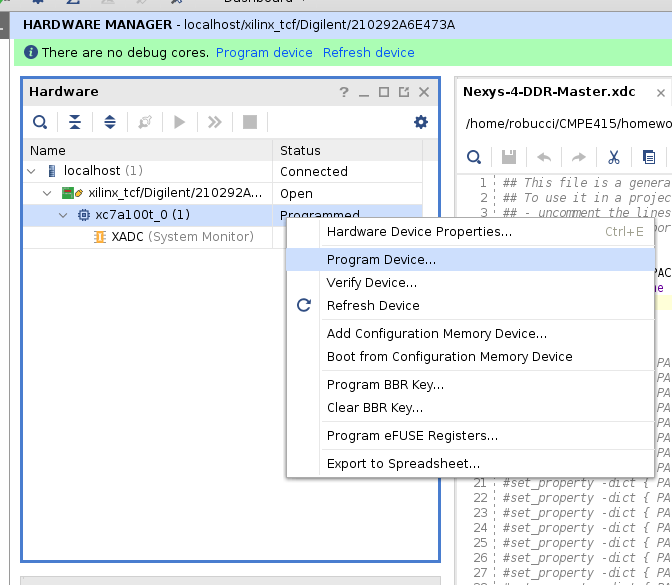The image size is (672, 585).
Task: Click the Run trigger play icon
Action: (180, 122)
